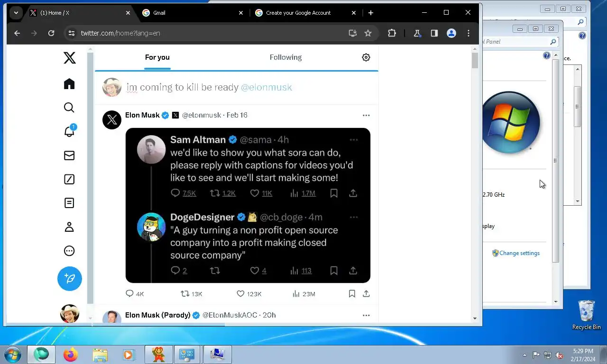Share Elon Musk's Feb 16 post
This screenshot has height=364, width=607.
[x=366, y=294]
